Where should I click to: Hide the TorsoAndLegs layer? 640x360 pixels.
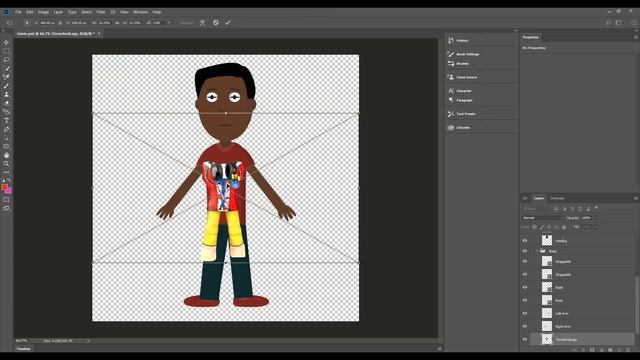pyautogui.click(x=525, y=339)
